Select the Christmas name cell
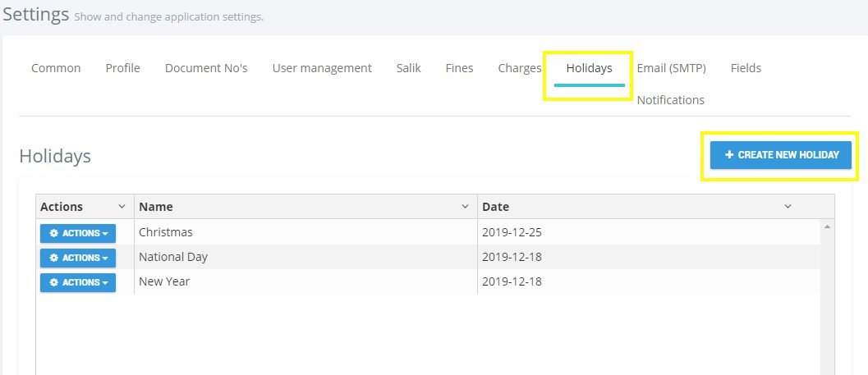 [305, 232]
